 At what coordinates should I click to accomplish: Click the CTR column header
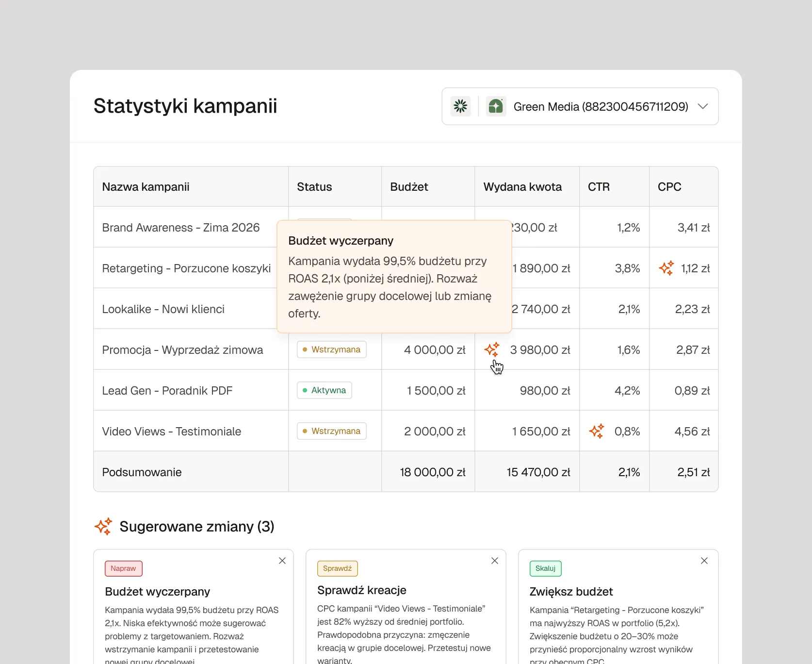tap(599, 187)
